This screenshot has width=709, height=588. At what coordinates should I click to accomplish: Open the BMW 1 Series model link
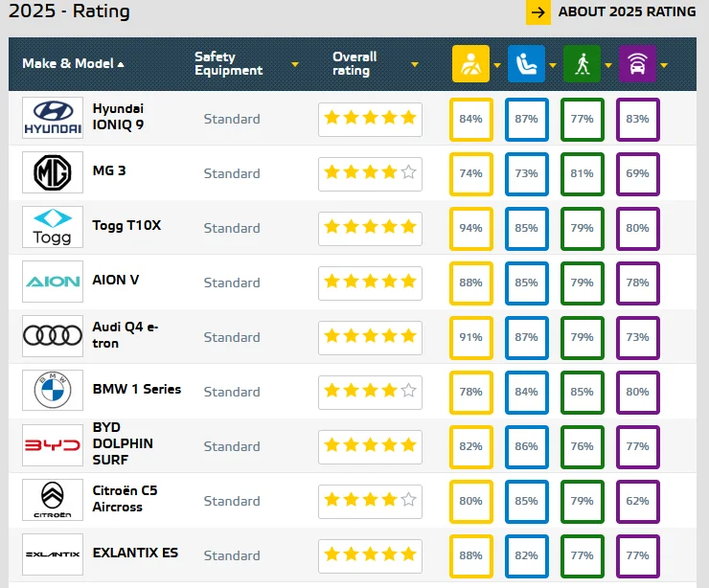tap(137, 389)
